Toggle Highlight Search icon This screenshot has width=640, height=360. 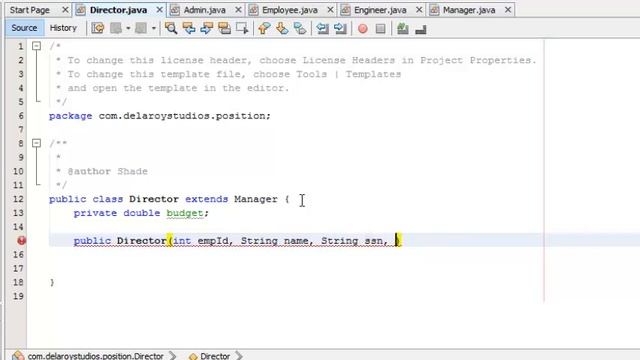pos(224,28)
